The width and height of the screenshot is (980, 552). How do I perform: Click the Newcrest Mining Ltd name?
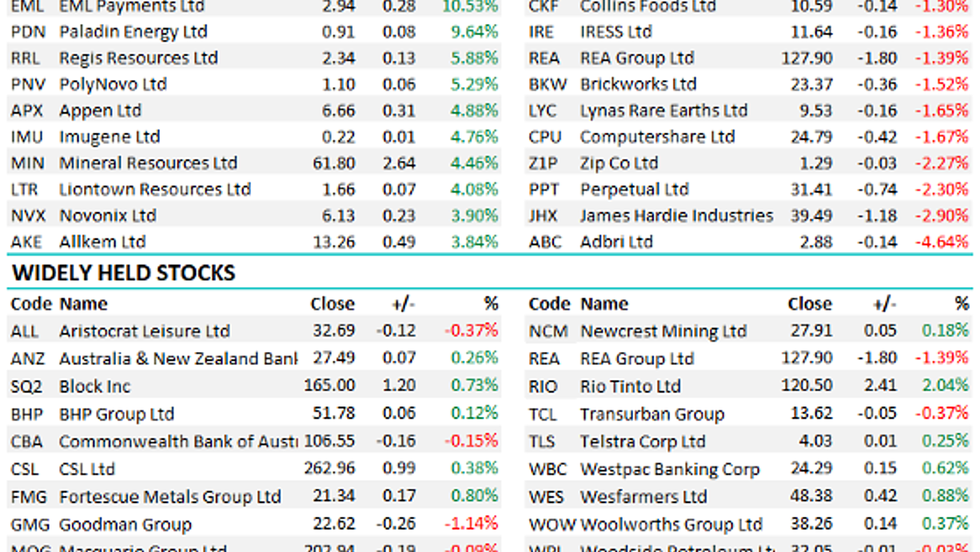663,331
